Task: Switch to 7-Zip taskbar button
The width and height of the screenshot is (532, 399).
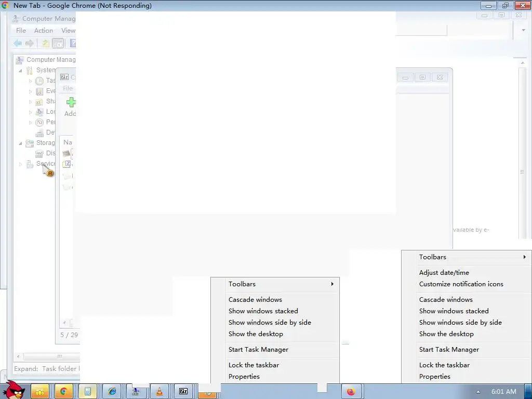Action: pyautogui.click(x=183, y=392)
